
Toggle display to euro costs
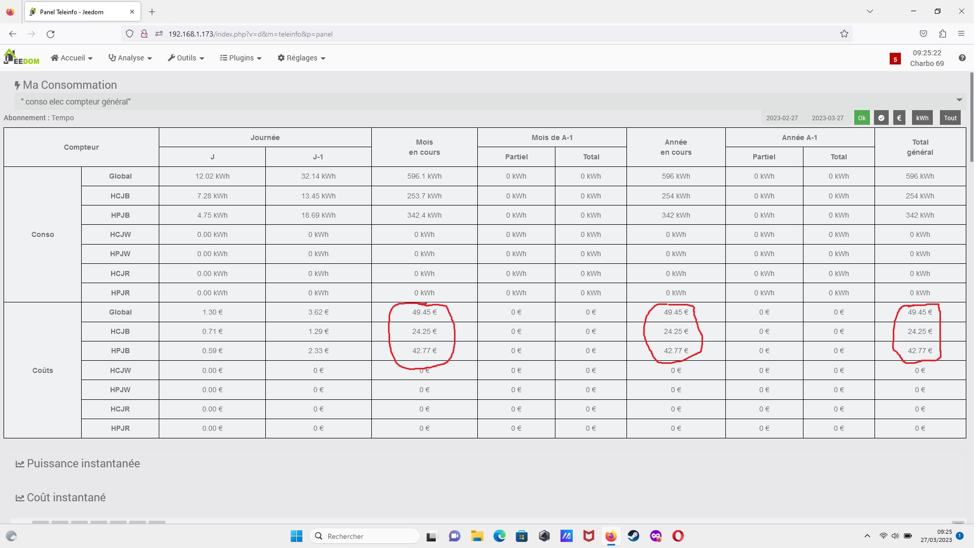pos(899,118)
